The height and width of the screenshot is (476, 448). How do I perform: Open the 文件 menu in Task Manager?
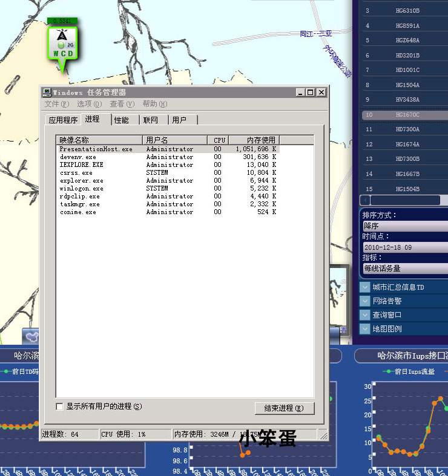click(57, 104)
